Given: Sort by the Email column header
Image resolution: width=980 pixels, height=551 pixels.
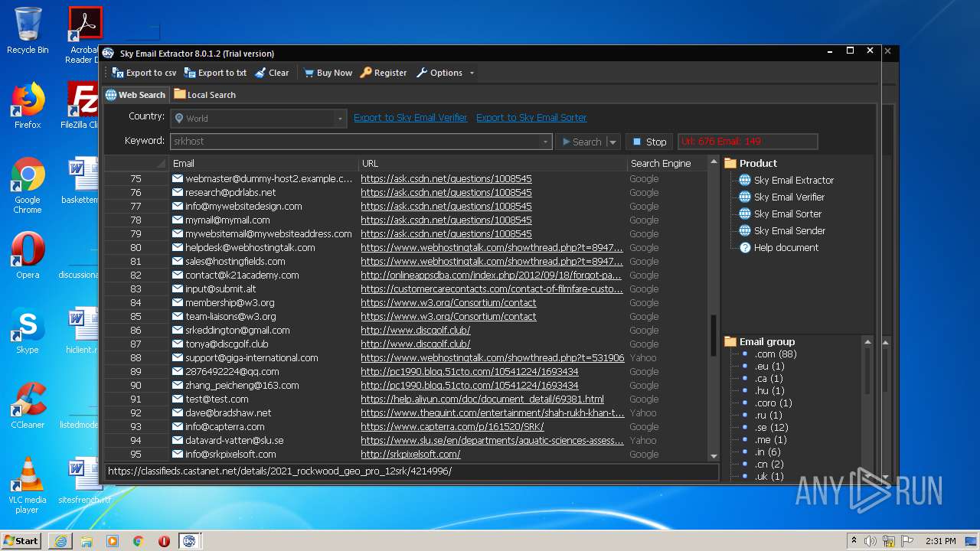Looking at the screenshot, I should pyautogui.click(x=263, y=163).
